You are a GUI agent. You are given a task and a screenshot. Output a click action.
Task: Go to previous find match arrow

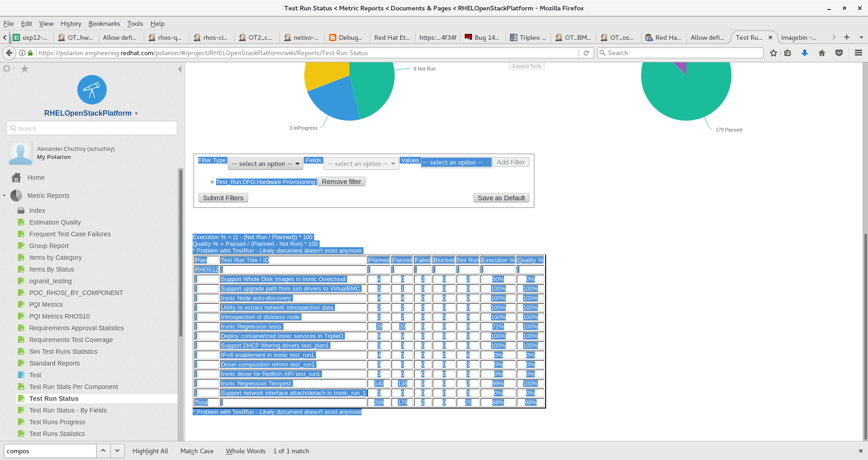(x=103, y=451)
